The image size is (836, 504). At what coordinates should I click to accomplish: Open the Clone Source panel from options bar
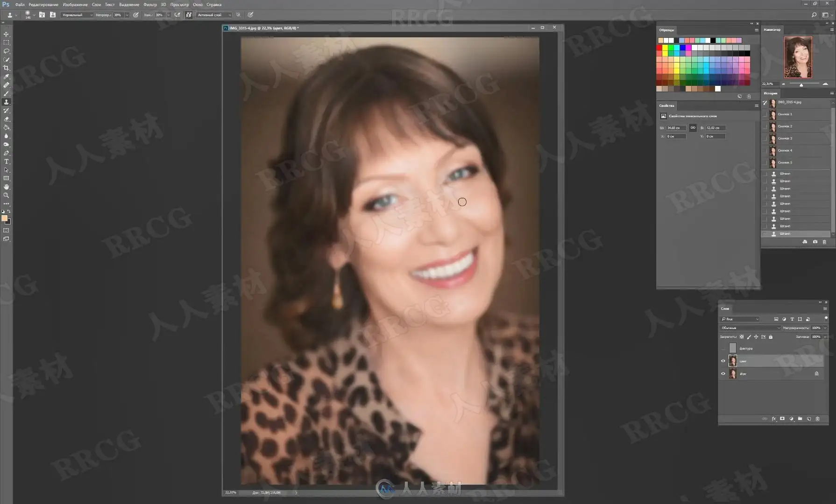pyautogui.click(x=52, y=15)
